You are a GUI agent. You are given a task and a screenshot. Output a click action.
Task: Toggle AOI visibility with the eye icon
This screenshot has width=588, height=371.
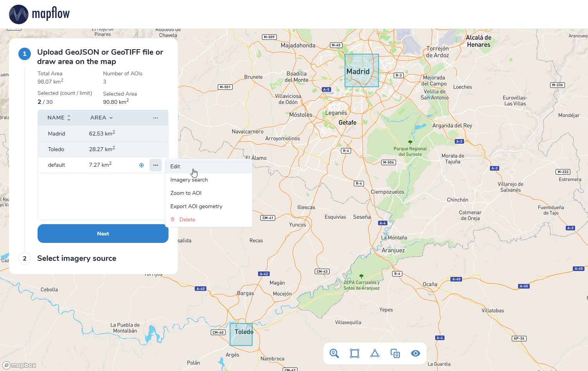pos(415,353)
